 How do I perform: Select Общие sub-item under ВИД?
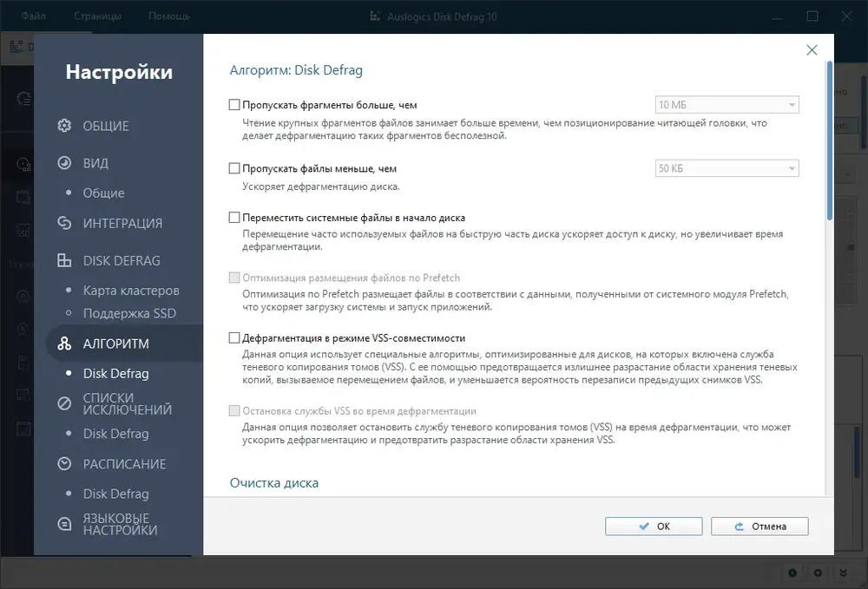(x=103, y=193)
